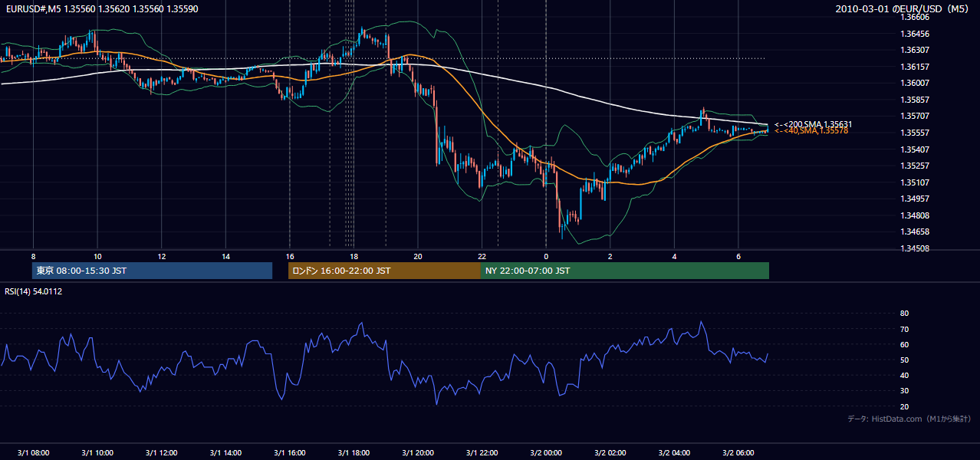Image resolution: width=980 pixels, height=460 pixels.
Task: Click hour 22 on the price chart axis
Action: coord(482,256)
